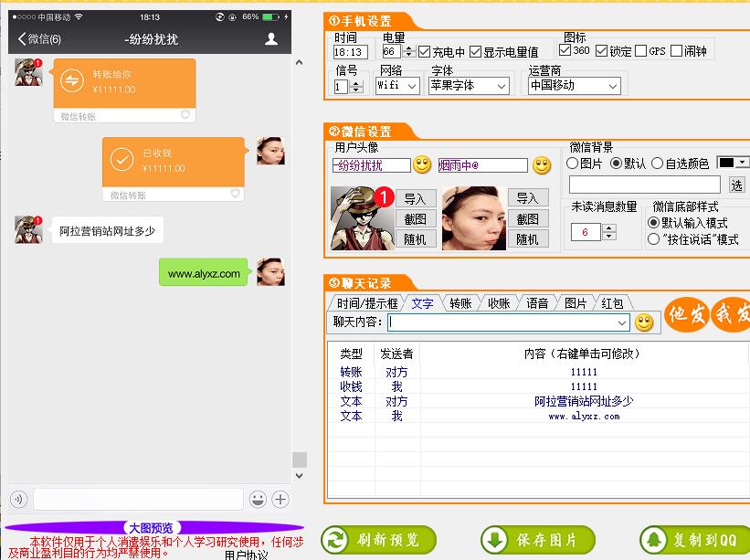Tap the WeChat back arrow in phone preview
The height and width of the screenshot is (560, 750).
click(x=22, y=38)
